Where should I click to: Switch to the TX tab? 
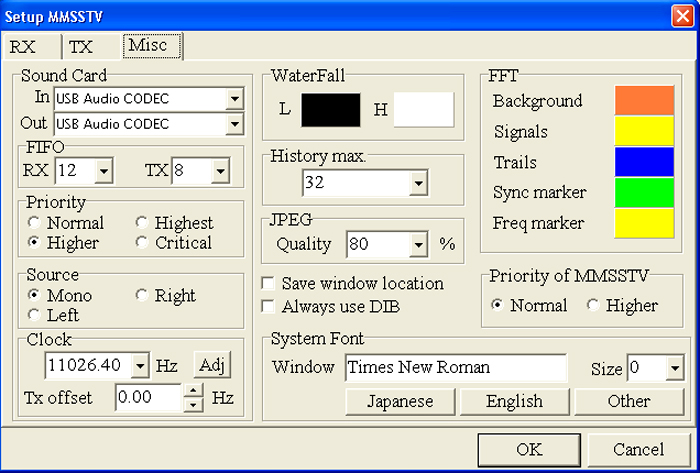91,46
